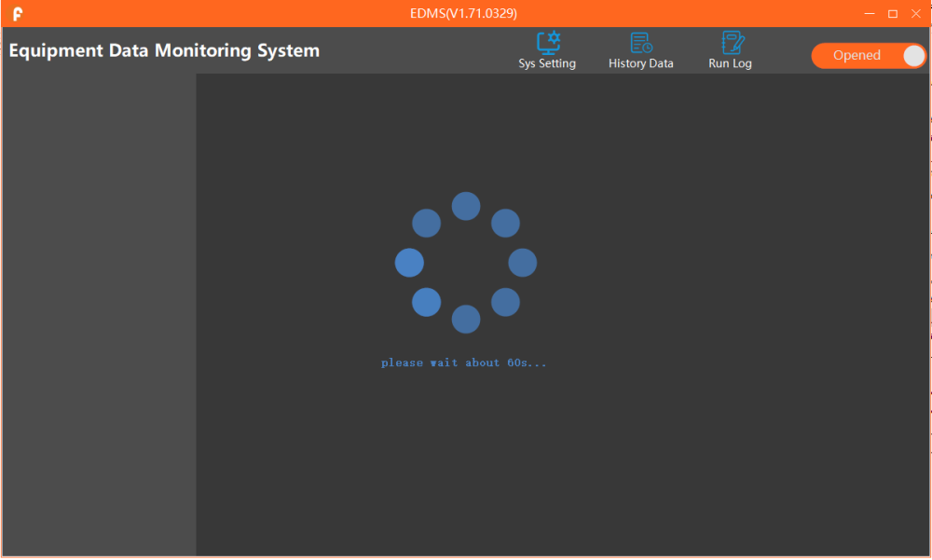Open History Data document clock icon
Viewport: 932px width, 560px height.
[641, 42]
